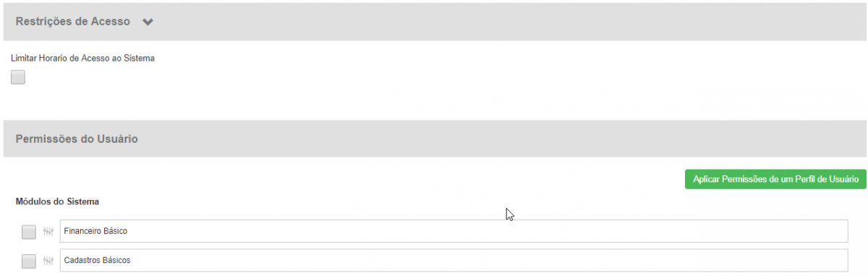
Task: Focus the Financeiro Básico text field
Action: tap(454, 231)
